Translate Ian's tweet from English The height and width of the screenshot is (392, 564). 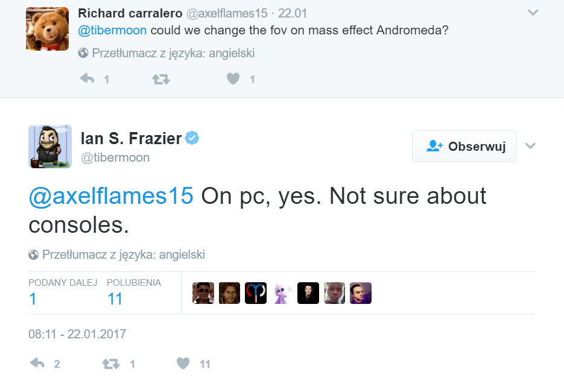pos(117,254)
